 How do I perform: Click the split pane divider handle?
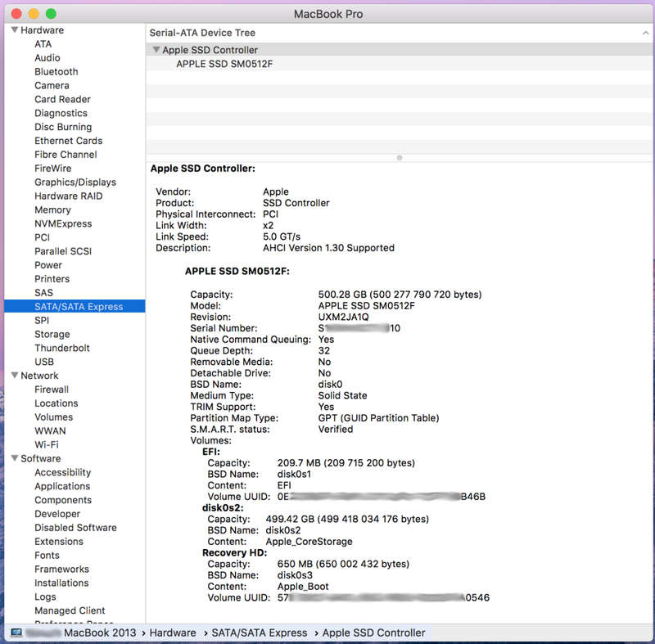pos(400,158)
